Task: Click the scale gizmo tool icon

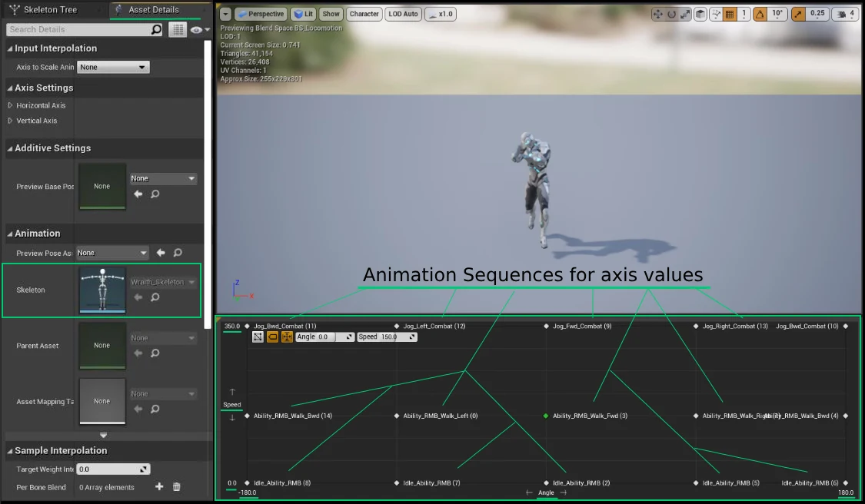Action: [x=684, y=14]
